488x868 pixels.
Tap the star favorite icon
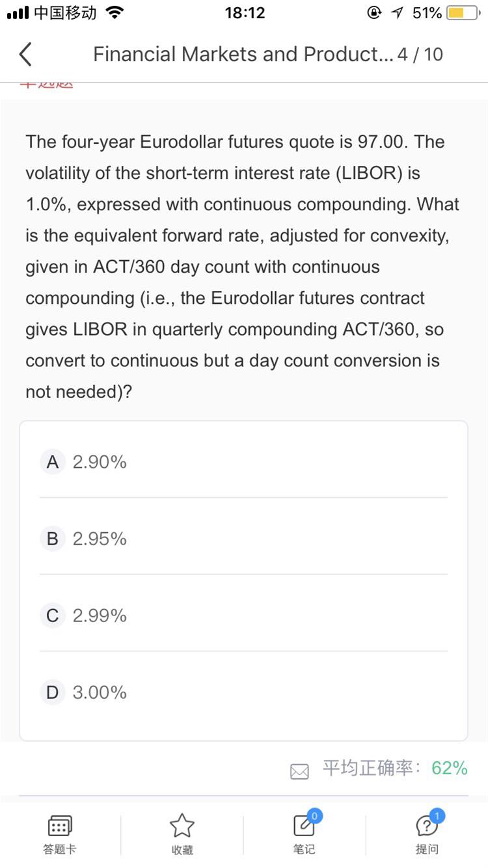click(182, 825)
